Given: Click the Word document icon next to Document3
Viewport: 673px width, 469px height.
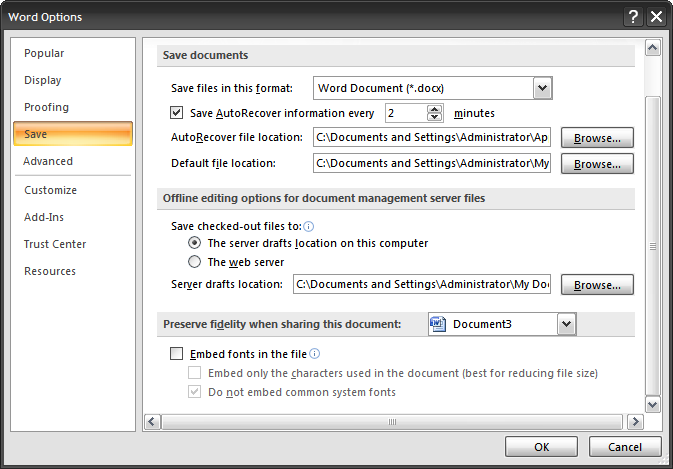Looking at the screenshot, I should (x=438, y=324).
